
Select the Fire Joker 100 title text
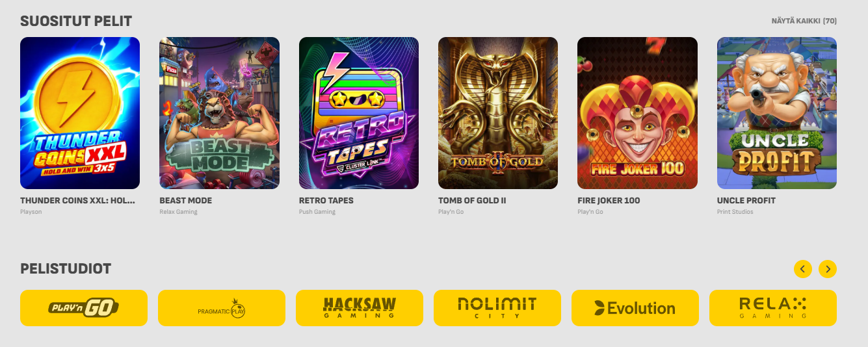tap(609, 200)
